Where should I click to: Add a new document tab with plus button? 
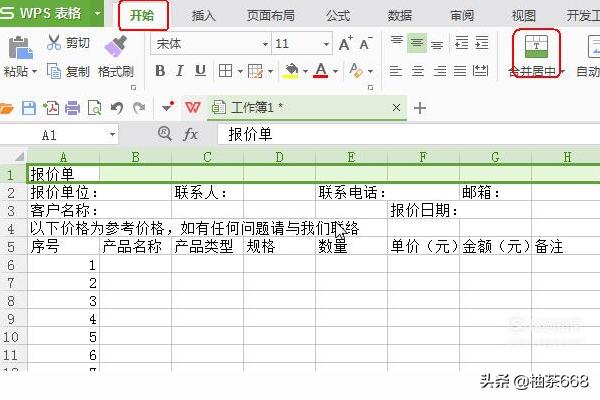[420, 108]
